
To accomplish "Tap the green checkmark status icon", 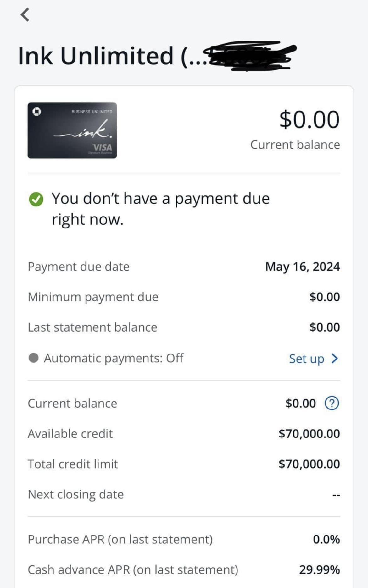I will click(x=36, y=199).
